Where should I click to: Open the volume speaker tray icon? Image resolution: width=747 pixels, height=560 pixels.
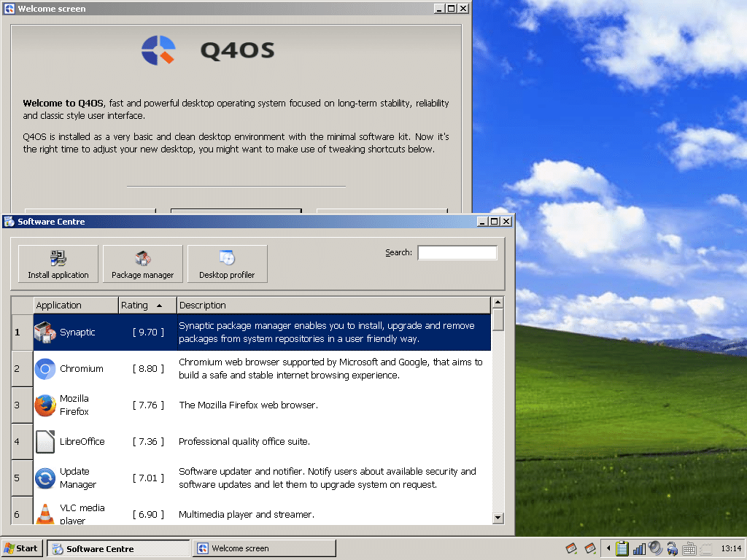(656, 548)
